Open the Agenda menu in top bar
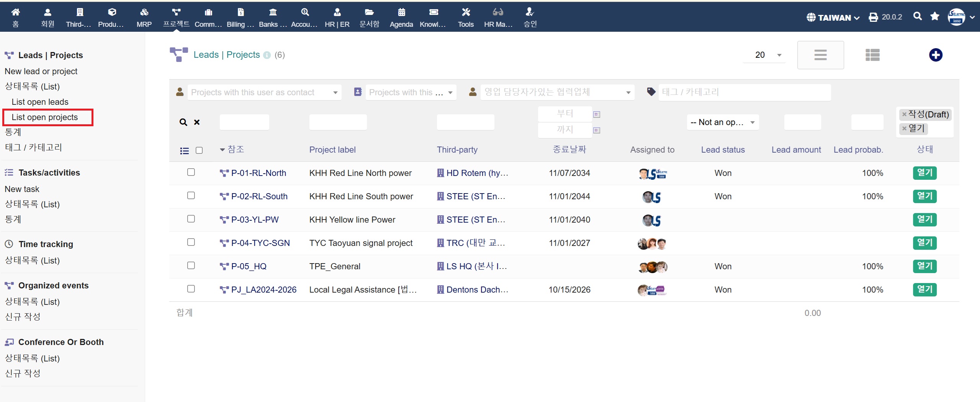The height and width of the screenshot is (402, 980). (x=401, y=17)
